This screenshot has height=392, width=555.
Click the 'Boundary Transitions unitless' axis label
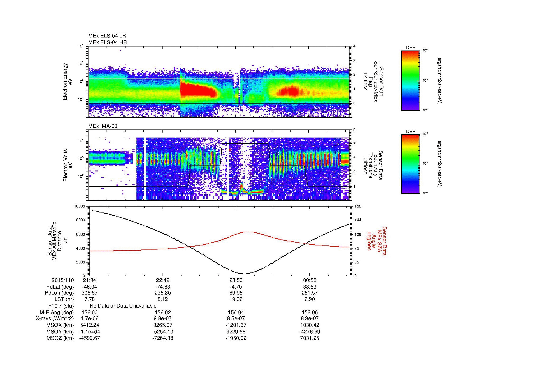tap(373, 165)
